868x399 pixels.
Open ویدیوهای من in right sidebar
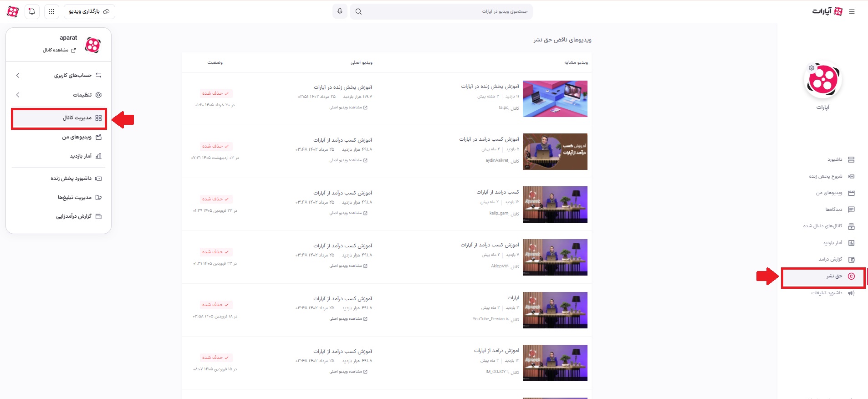coord(835,193)
